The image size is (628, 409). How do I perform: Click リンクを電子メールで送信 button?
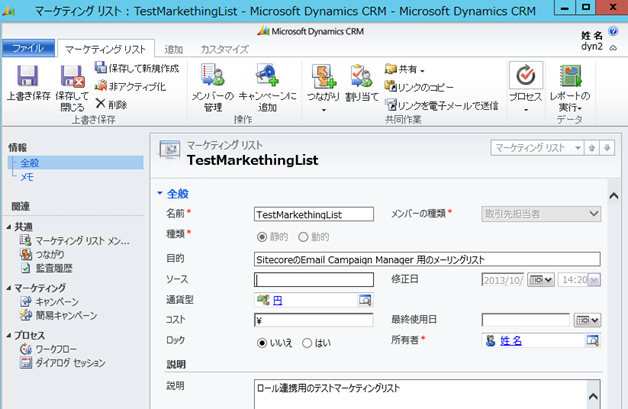(x=441, y=105)
